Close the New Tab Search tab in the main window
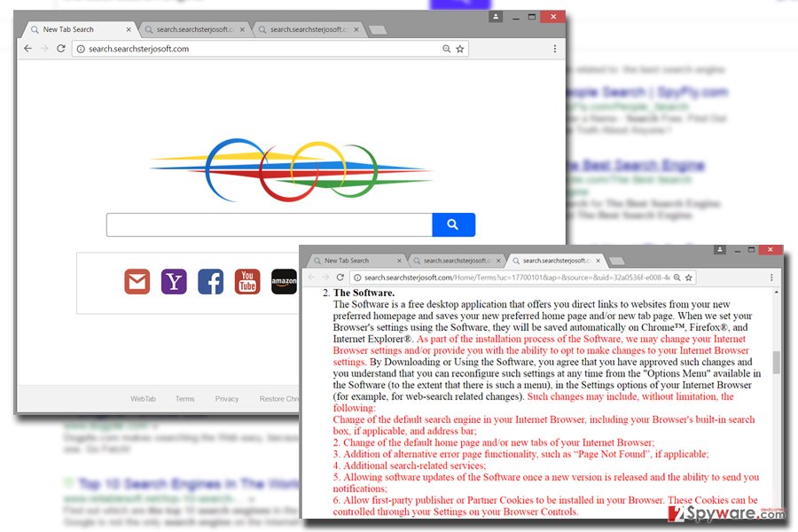 click(x=129, y=29)
